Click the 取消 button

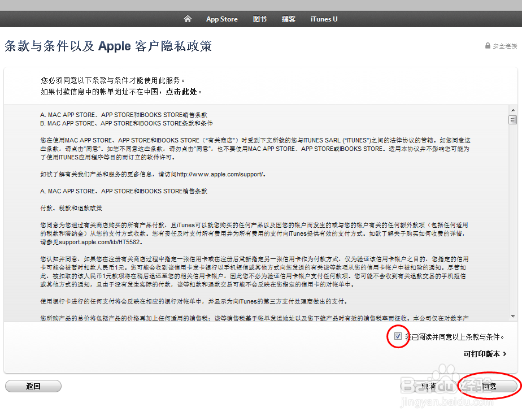click(428, 386)
